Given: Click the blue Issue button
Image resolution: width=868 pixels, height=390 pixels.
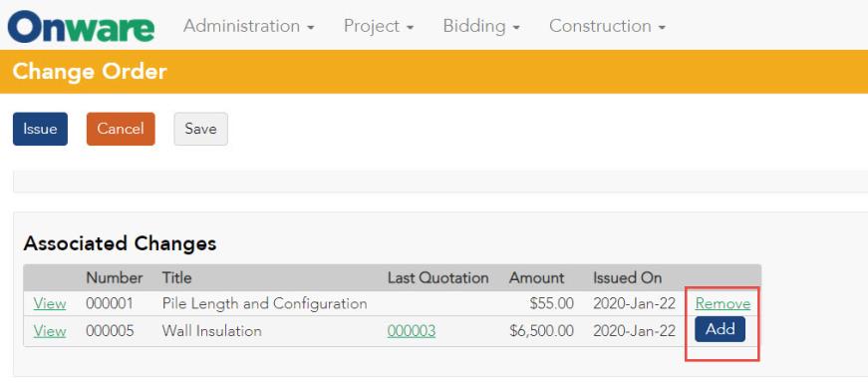Looking at the screenshot, I should coord(40,129).
